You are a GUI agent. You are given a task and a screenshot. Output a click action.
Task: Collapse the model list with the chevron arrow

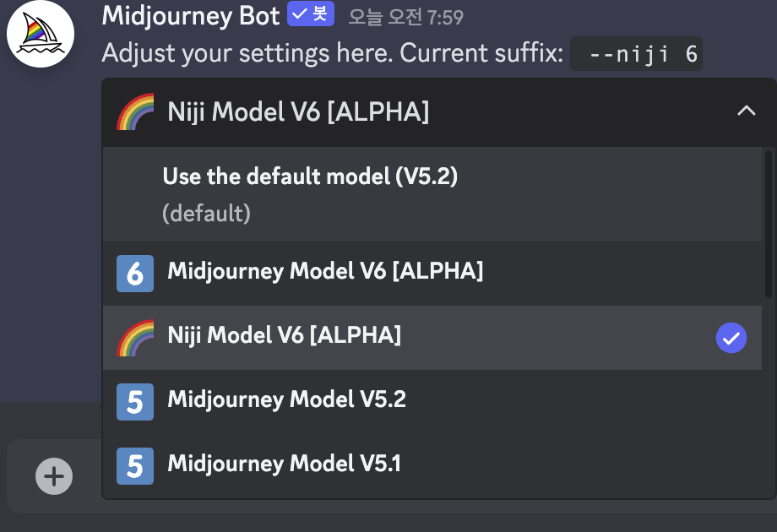coord(746,111)
